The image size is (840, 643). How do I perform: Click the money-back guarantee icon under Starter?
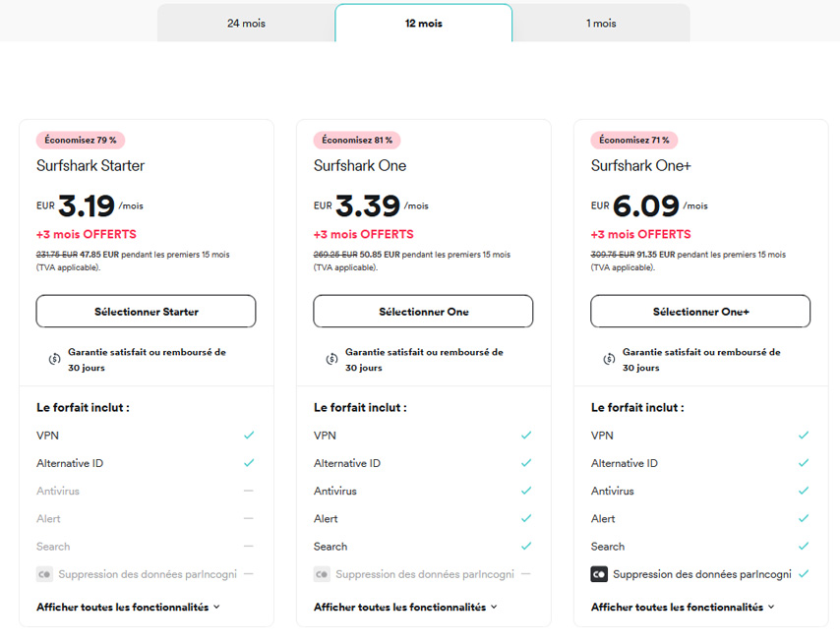pos(55,360)
